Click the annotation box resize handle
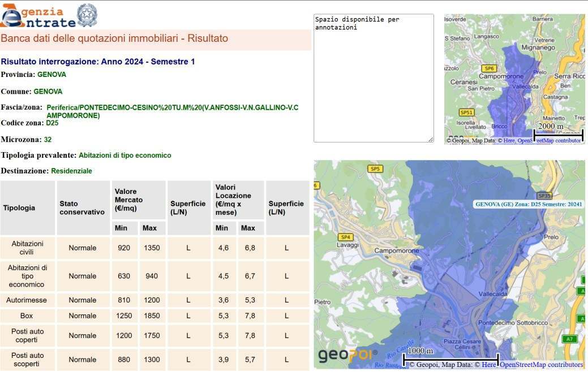Image resolution: width=588 pixels, height=376 pixels. (x=431, y=140)
